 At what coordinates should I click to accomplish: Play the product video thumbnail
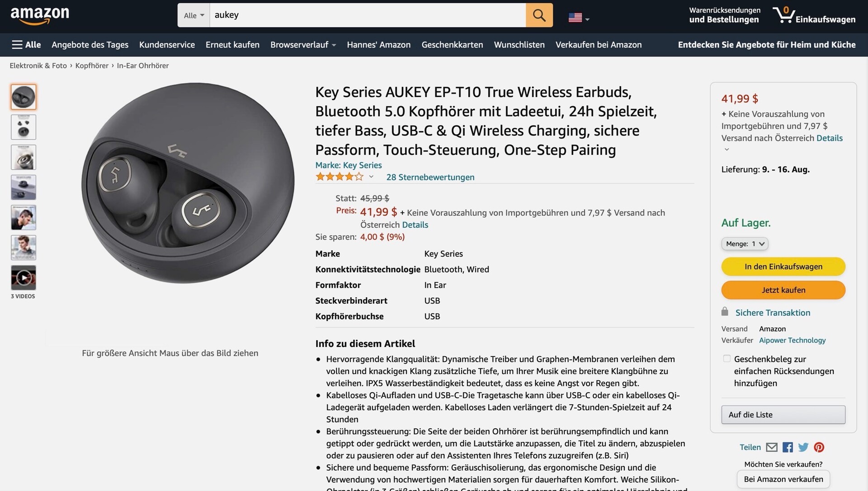(24, 277)
